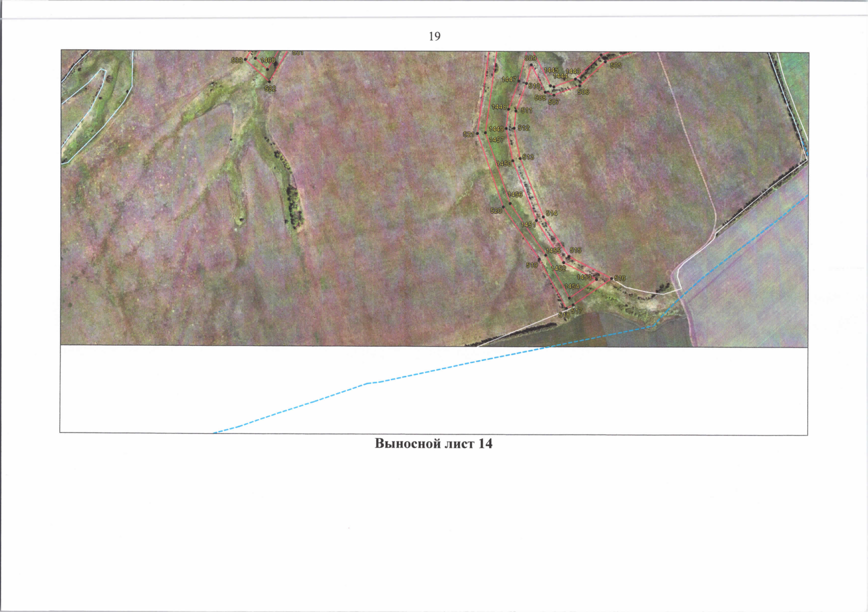The image size is (868, 612).
Task: Click the label 1456 on map
Action: [x=515, y=195]
